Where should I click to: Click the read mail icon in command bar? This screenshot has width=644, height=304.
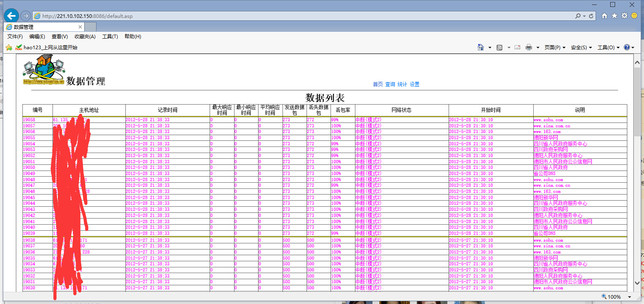pos(517,47)
